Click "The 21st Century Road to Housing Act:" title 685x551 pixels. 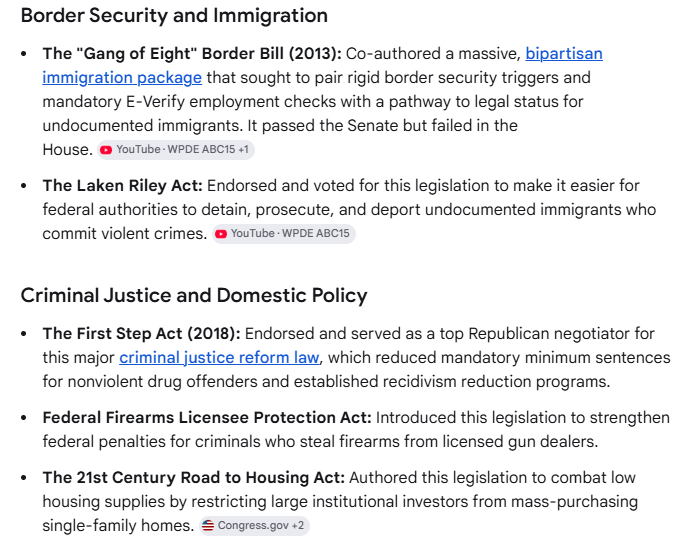click(x=194, y=478)
